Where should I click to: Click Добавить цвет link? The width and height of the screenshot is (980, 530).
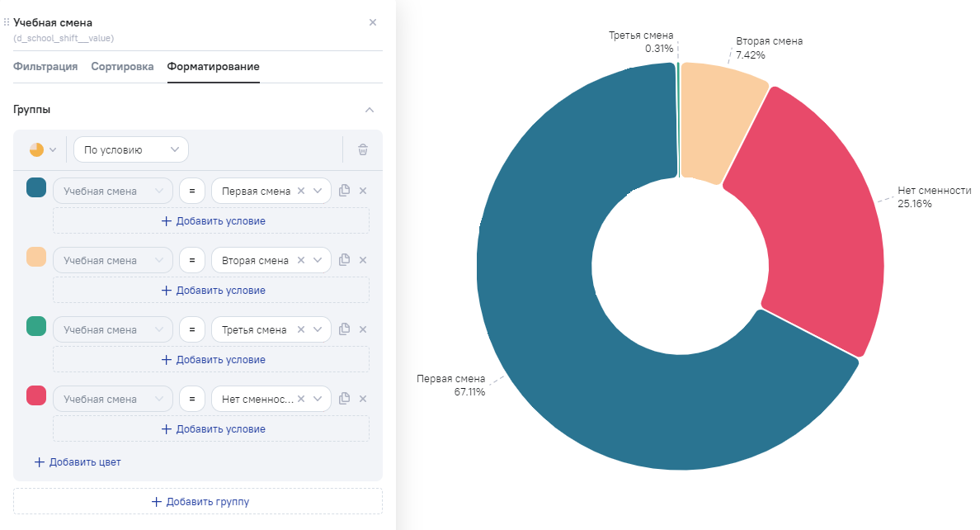(78, 462)
